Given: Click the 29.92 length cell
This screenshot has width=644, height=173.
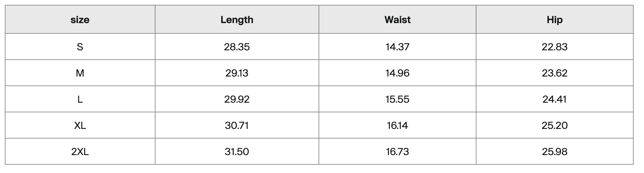Looking at the screenshot, I should [237, 99].
